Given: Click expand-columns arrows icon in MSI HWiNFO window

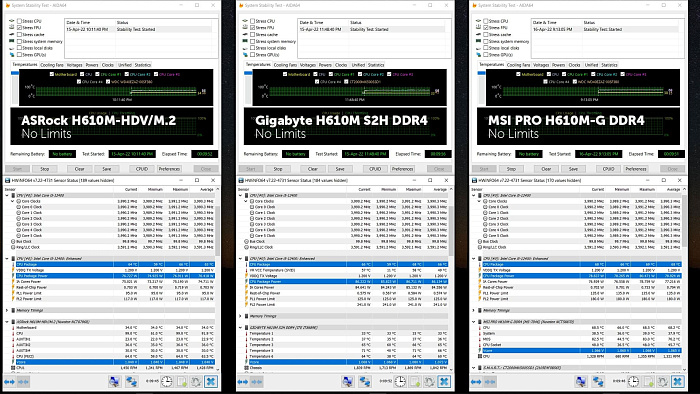Looking at the screenshot, I should pos(476,382).
